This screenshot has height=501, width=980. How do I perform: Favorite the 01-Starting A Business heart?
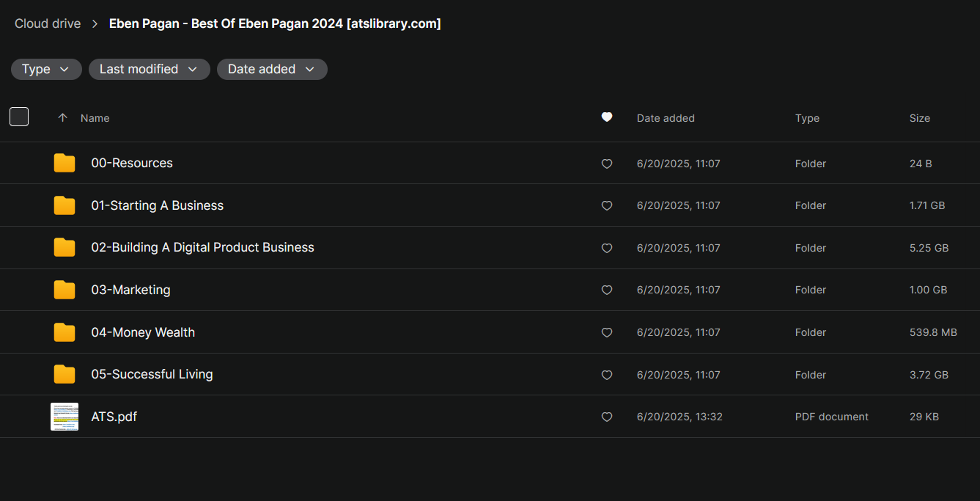pos(607,206)
